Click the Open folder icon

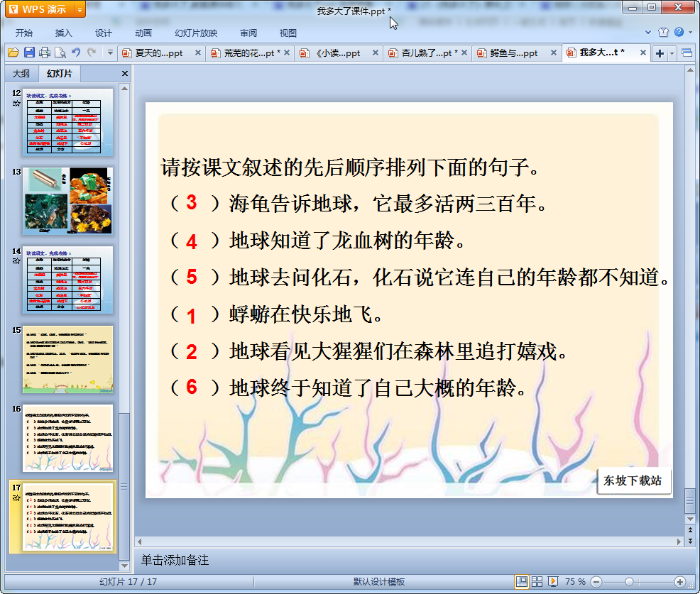point(13,53)
